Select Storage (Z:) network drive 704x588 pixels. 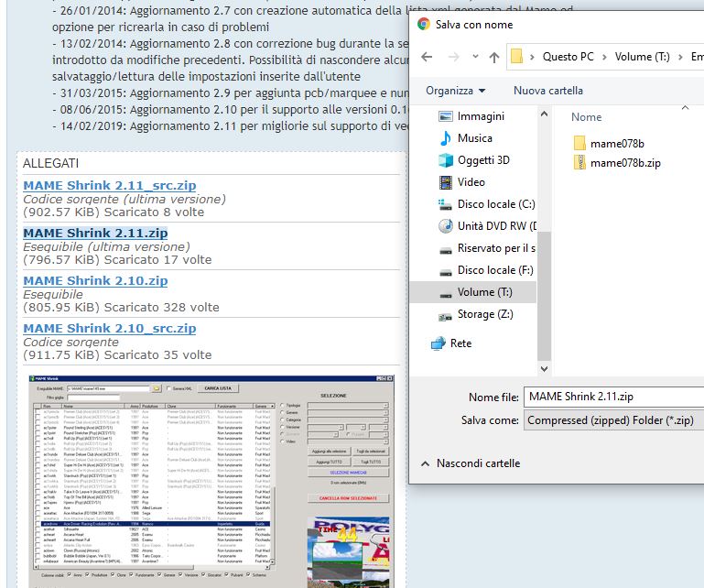485,314
